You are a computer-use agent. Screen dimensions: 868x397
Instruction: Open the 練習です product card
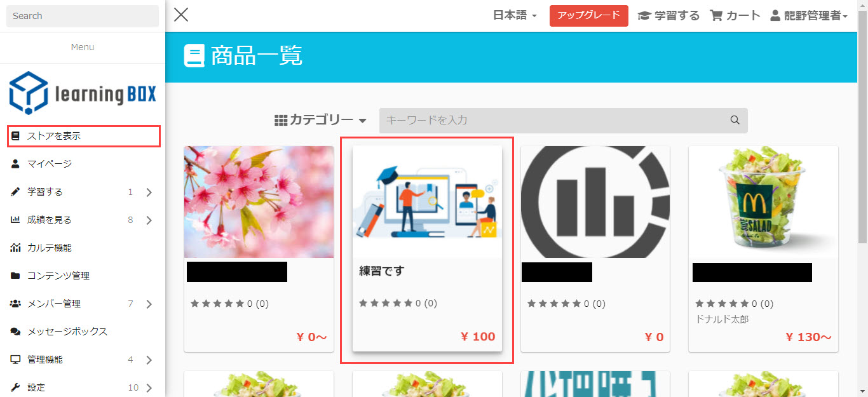427,248
